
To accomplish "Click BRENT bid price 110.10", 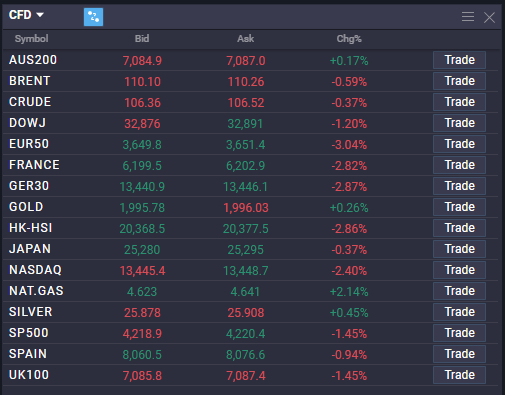I will (142, 82).
